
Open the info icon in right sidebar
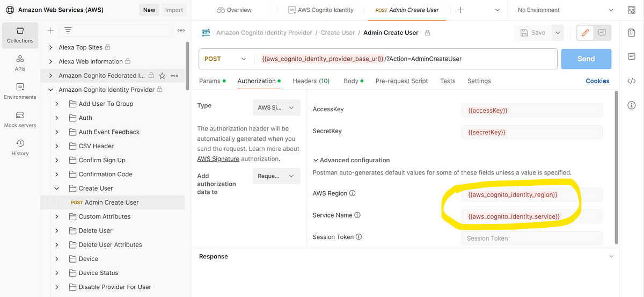pos(632,105)
